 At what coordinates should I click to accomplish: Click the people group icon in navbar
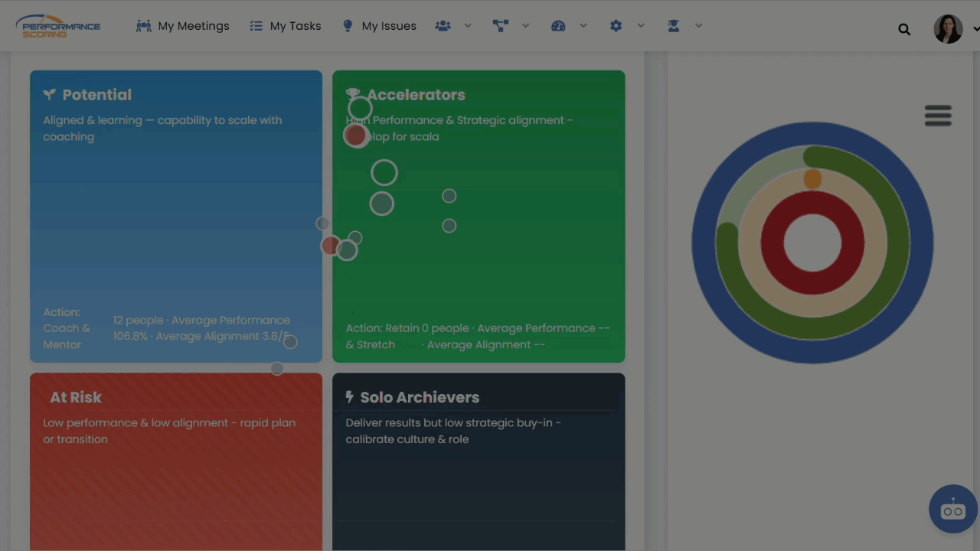(x=443, y=26)
